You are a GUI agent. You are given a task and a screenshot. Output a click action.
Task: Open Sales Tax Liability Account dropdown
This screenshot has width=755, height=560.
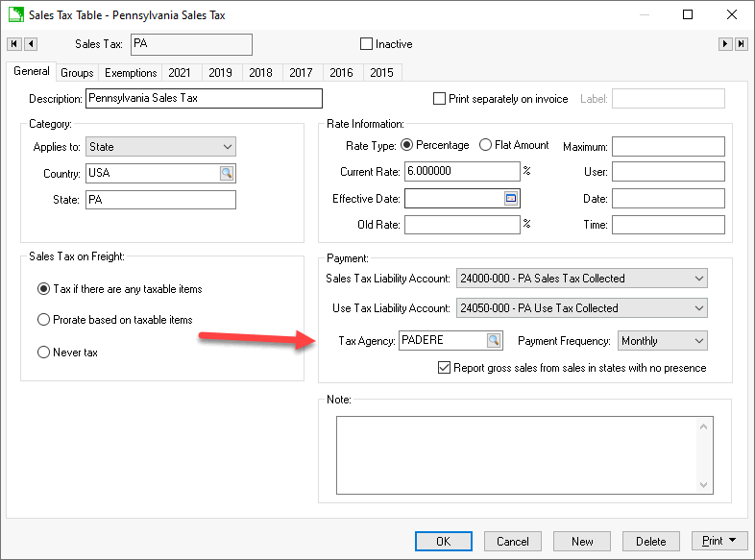point(698,279)
